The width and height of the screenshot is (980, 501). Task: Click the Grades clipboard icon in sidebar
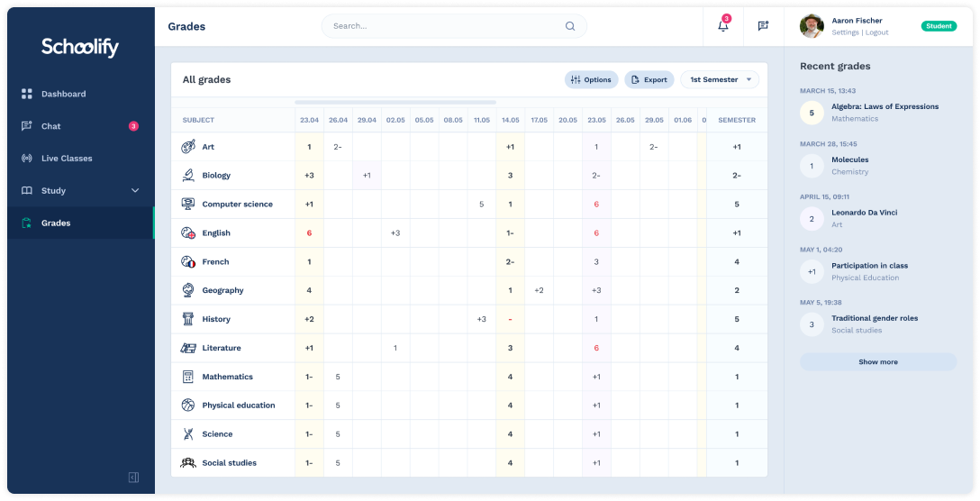(27, 223)
